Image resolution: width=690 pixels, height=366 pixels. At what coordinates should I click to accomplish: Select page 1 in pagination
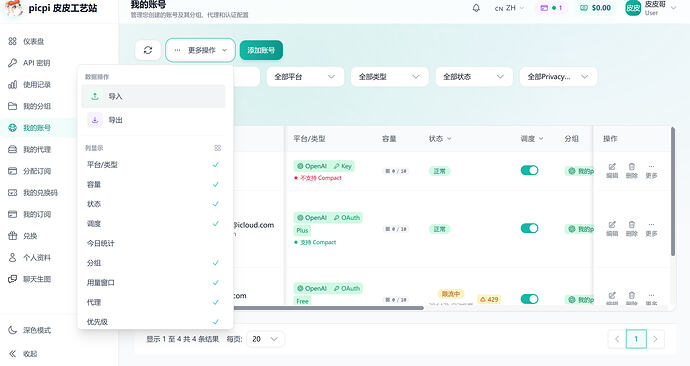636,339
